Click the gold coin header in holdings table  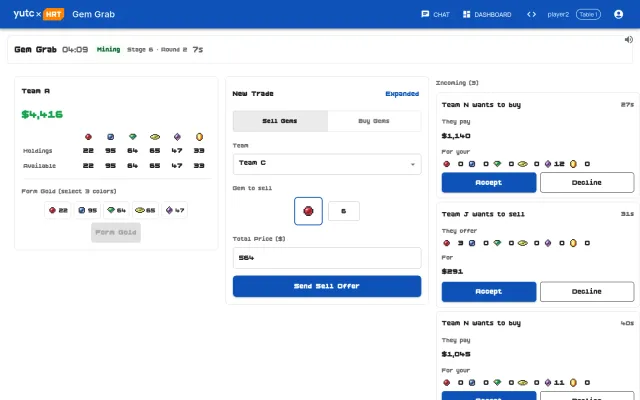click(x=199, y=137)
